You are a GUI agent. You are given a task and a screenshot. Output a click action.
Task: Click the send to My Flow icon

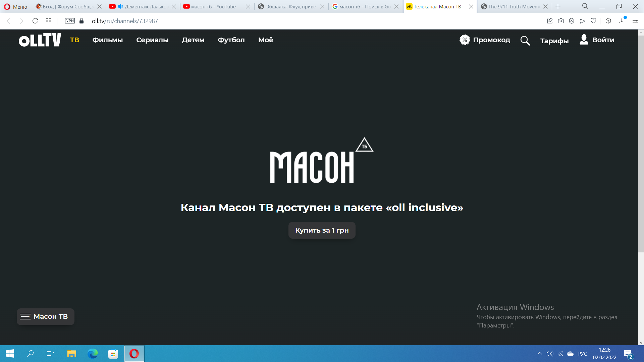pyautogui.click(x=583, y=21)
